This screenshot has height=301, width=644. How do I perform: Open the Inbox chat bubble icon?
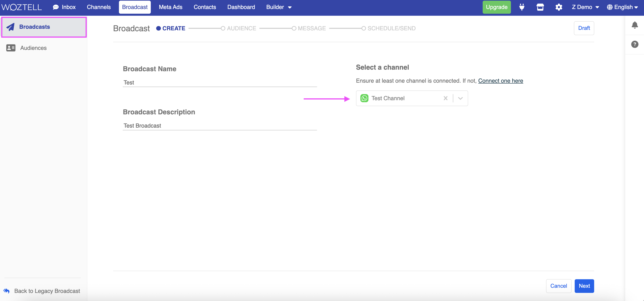pos(56,7)
